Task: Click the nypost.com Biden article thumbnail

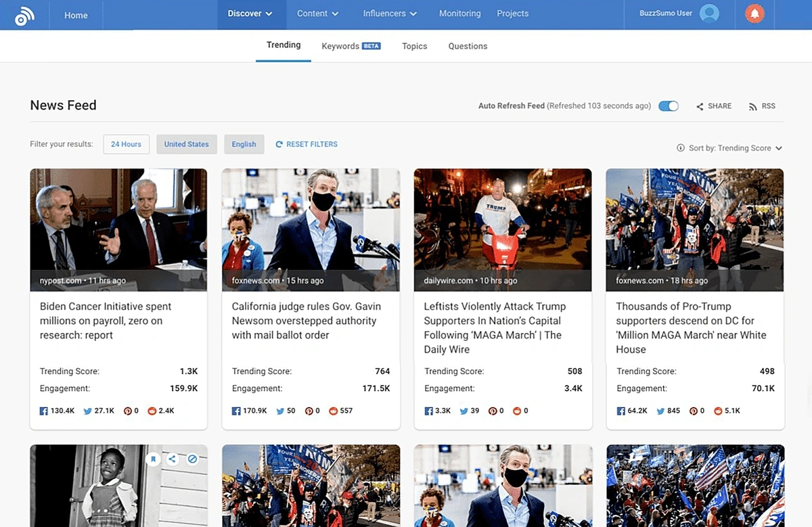Action: [x=118, y=230]
